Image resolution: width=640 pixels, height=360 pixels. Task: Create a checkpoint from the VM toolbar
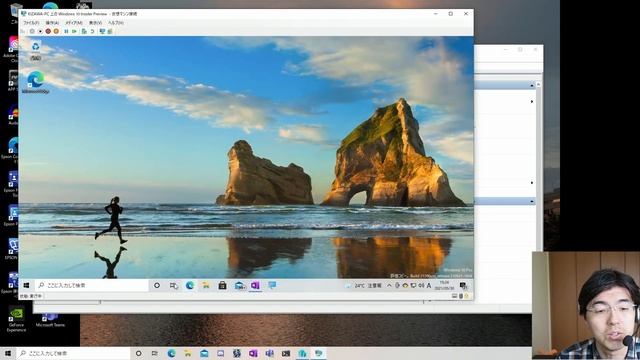[x=84, y=31]
